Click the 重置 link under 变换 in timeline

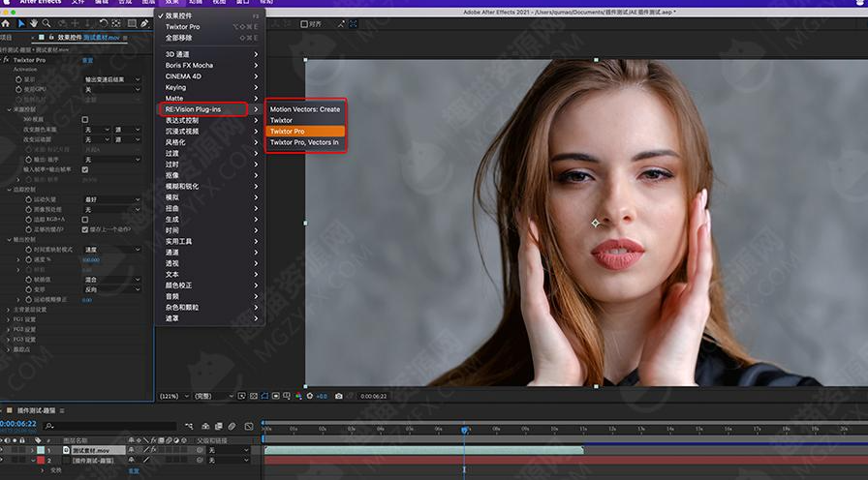(x=134, y=470)
